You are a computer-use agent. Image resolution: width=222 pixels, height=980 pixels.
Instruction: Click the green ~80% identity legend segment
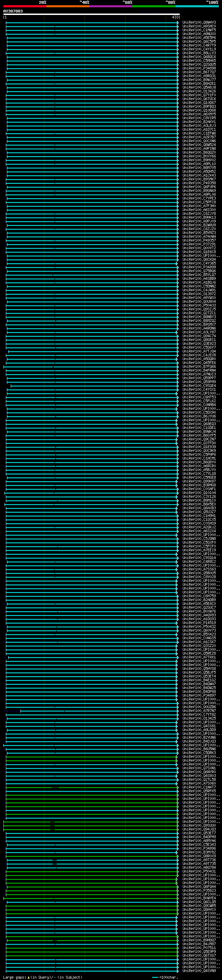pyautogui.click(x=154, y=6)
